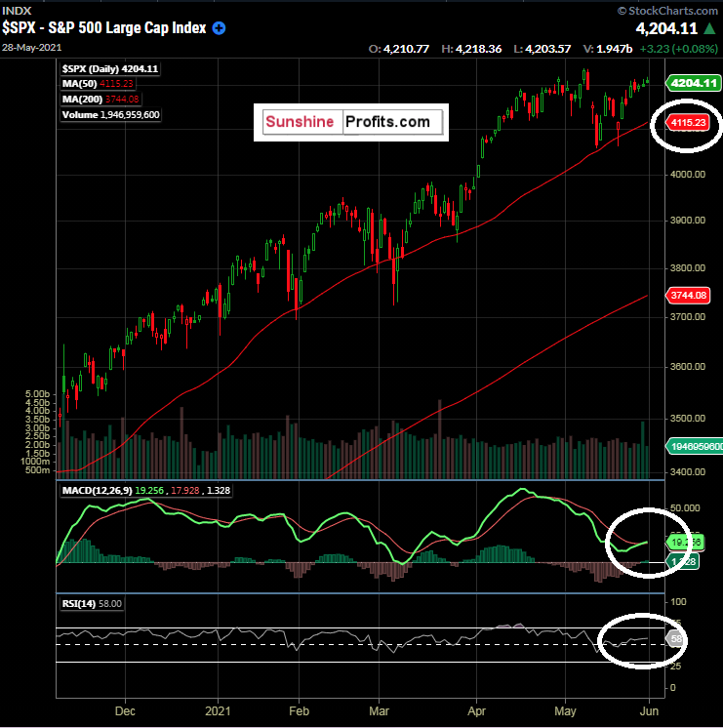Click the red 3744.08 MA(200) axis tag
723x728 pixels.
click(x=688, y=295)
